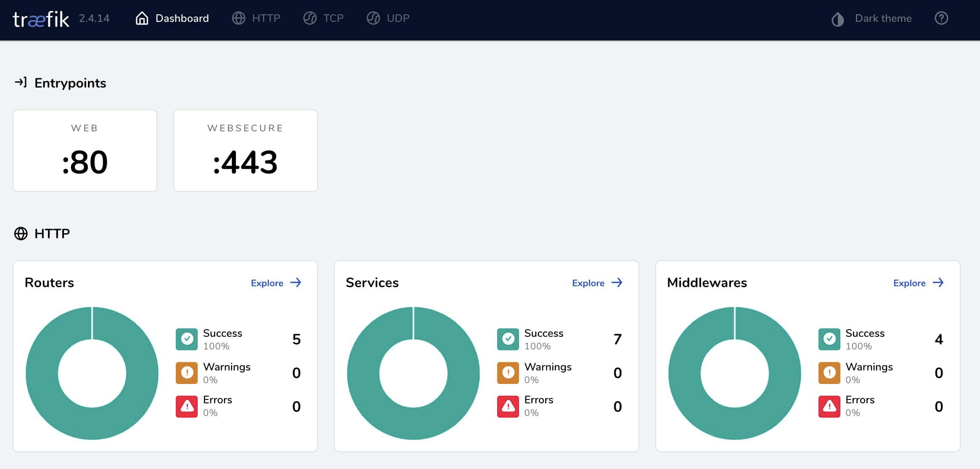Open Explore in the Services card
The width and height of the screenshot is (980, 469).
tap(588, 283)
